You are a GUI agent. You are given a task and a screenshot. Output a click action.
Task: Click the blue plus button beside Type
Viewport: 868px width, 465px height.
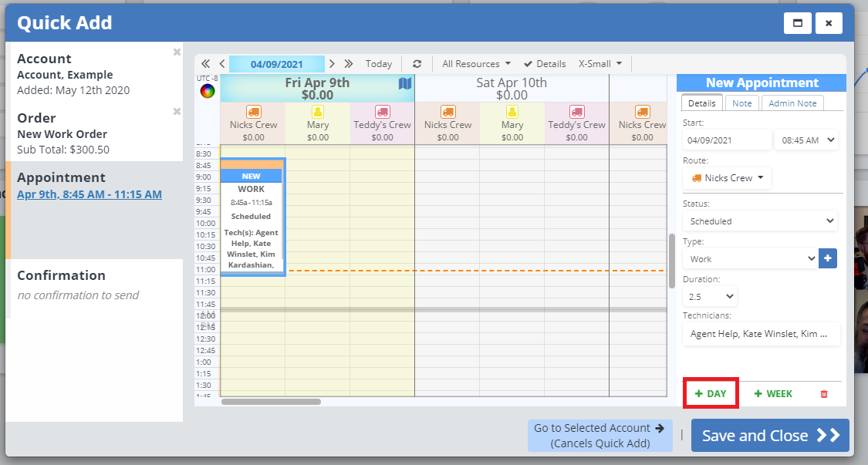[828, 258]
